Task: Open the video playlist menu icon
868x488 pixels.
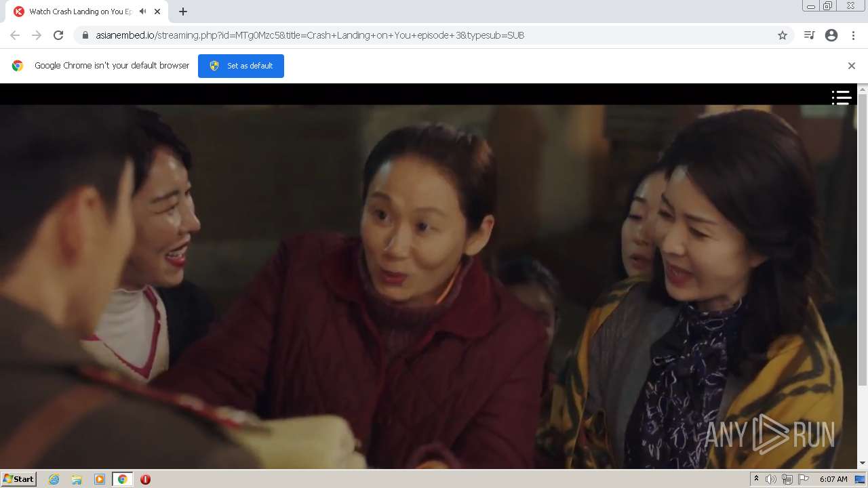Action: 841,98
